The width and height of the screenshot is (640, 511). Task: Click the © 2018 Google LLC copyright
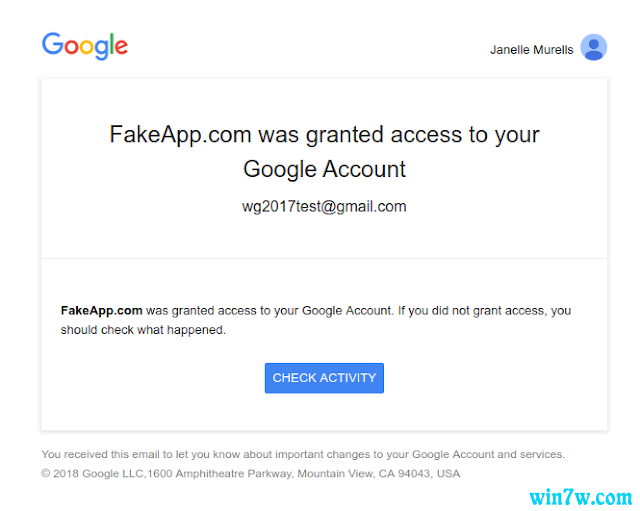pos(92,473)
